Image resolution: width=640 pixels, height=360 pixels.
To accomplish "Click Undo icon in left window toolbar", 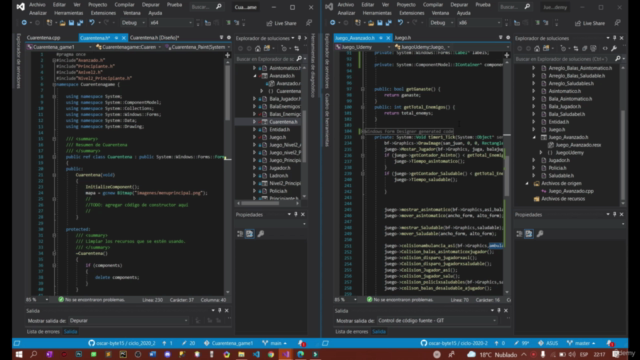I will click(x=92, y=23).
